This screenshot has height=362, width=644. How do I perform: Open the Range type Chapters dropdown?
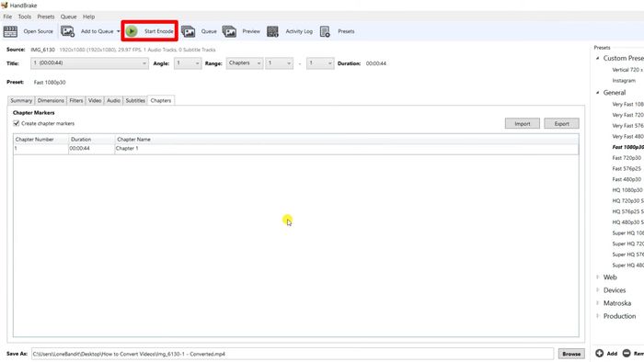pos(245,63)
